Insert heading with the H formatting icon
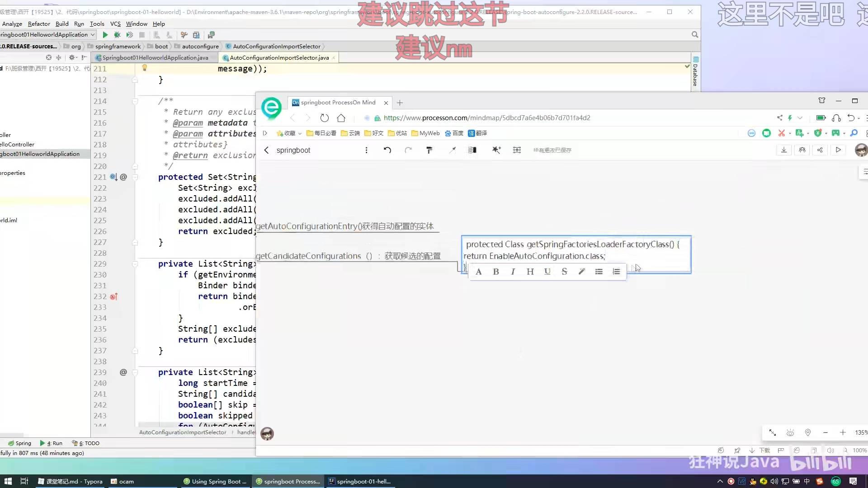 pyautogui.click(x=530, y=272)
